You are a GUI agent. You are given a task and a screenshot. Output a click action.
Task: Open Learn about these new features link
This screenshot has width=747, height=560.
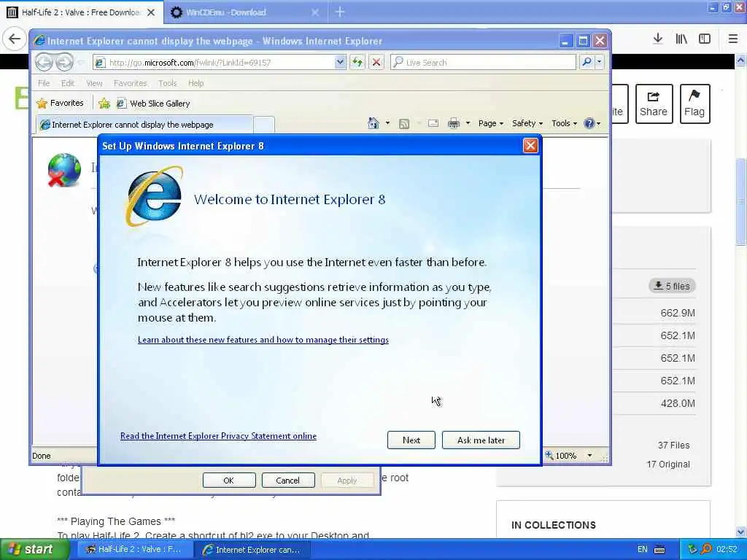pos(263,340)
